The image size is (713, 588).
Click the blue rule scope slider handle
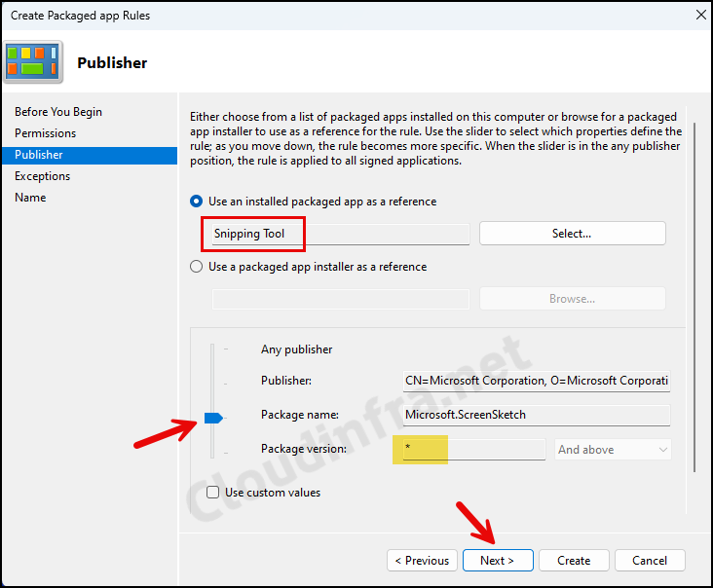(x=213, y=418)
